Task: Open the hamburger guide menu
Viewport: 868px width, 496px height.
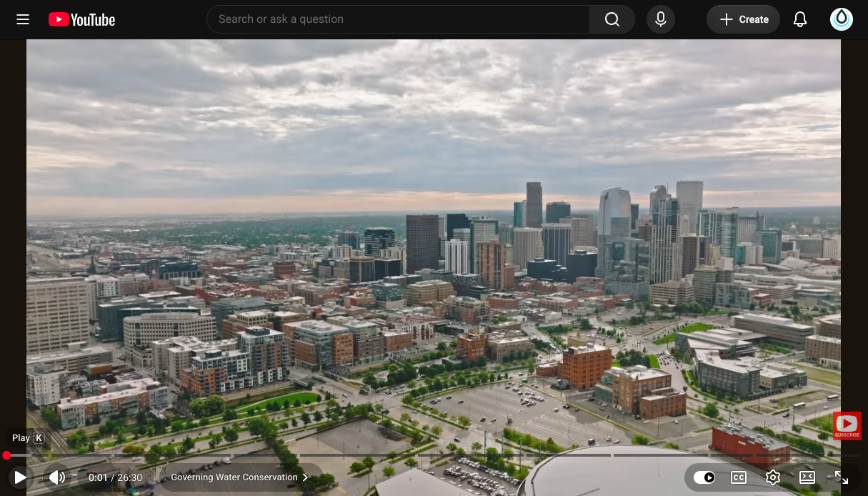Action: (x=23, y=19)
